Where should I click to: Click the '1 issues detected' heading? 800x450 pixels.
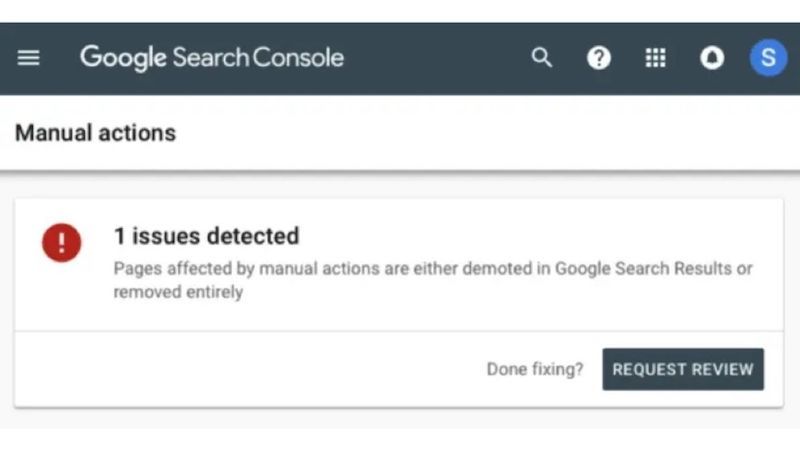pyautogui.click(x=206, y=236)
